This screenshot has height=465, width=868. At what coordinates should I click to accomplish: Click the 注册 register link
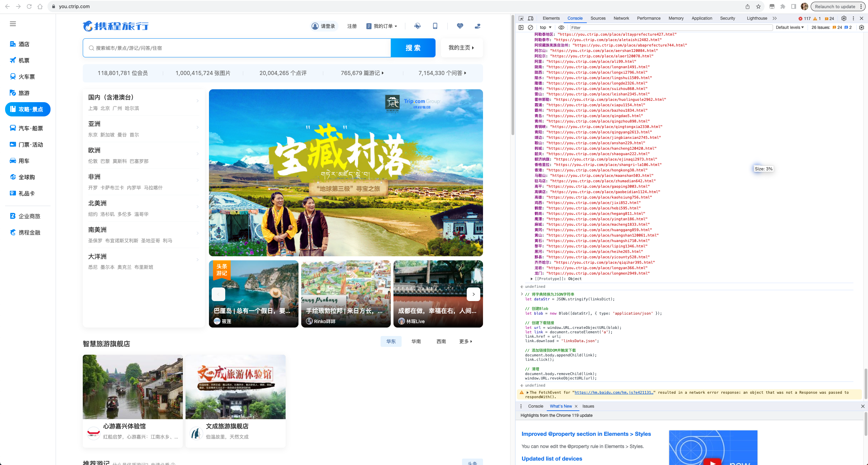[x=352, y=26]
